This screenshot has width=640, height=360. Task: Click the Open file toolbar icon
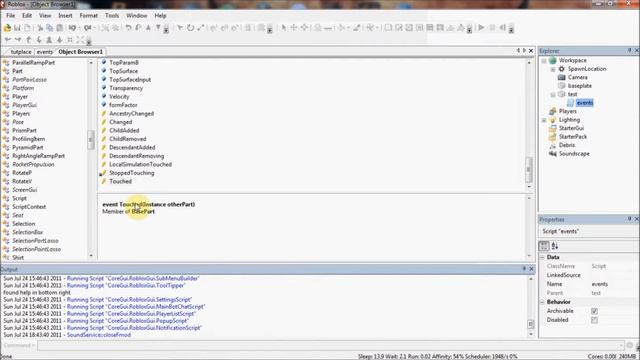7,28
